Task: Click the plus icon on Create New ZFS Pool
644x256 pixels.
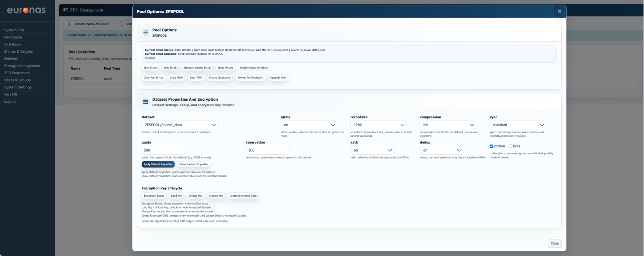Action: (x=70, y=24)
